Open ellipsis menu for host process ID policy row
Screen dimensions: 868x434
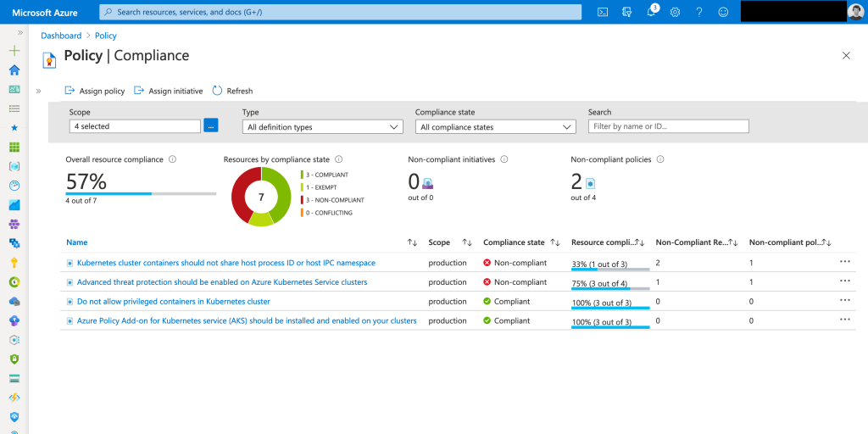click(845, 262)
